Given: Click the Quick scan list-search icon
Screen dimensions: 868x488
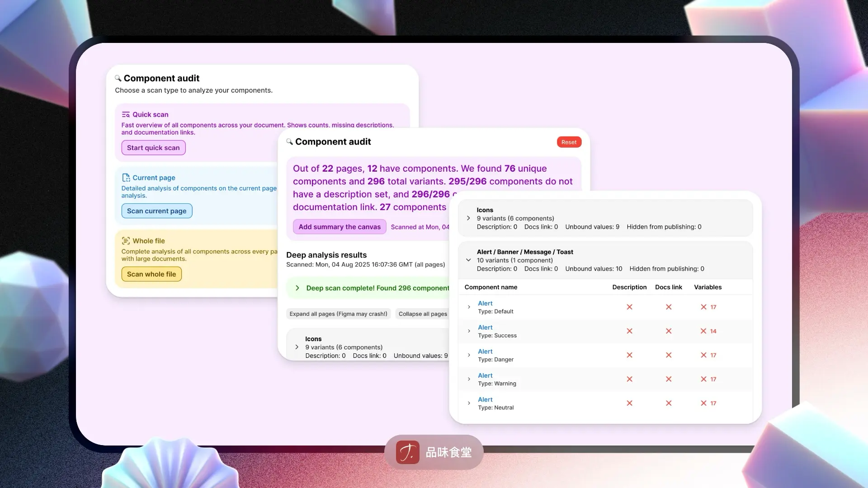Looking at the screenshot, I should [x=126, y=115].
